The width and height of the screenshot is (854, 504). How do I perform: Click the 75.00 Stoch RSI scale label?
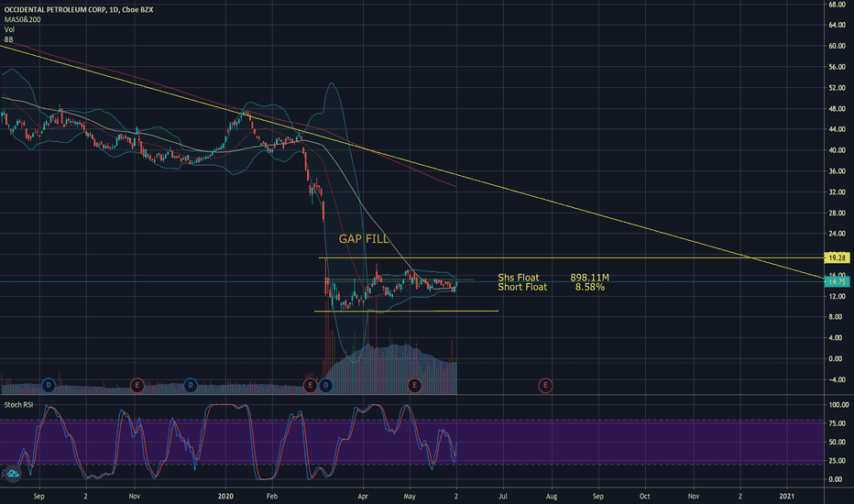pos(838,423)
